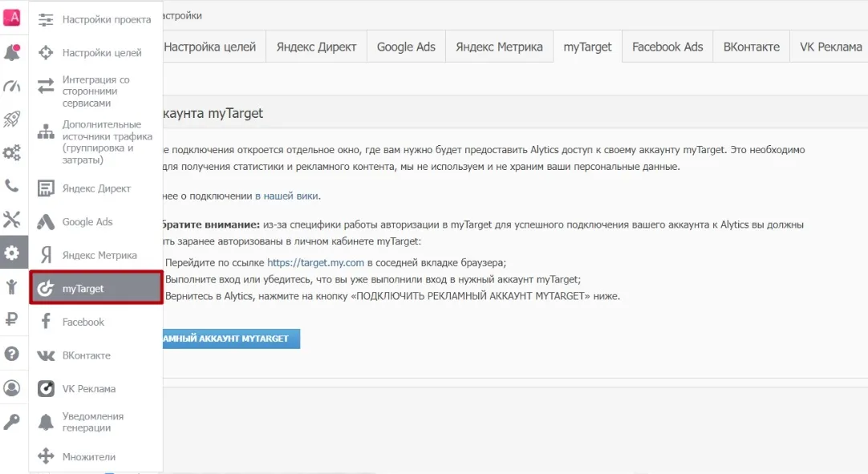Click the Google Ads logo icon

(46, 221)
